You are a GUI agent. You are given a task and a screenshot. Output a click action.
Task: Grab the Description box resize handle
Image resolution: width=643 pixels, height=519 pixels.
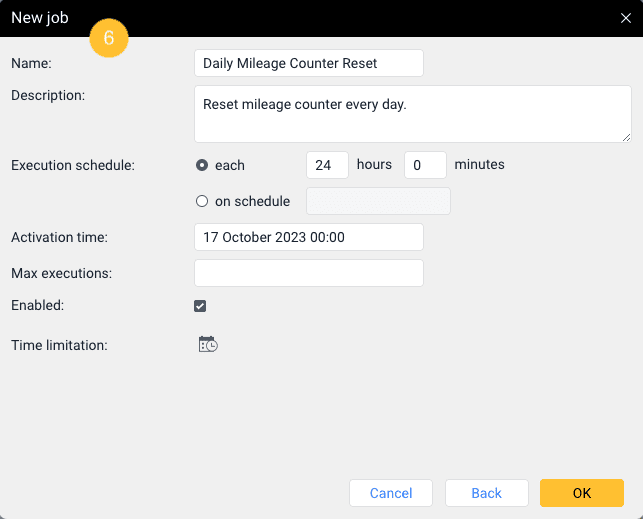(x=626, y=137)
